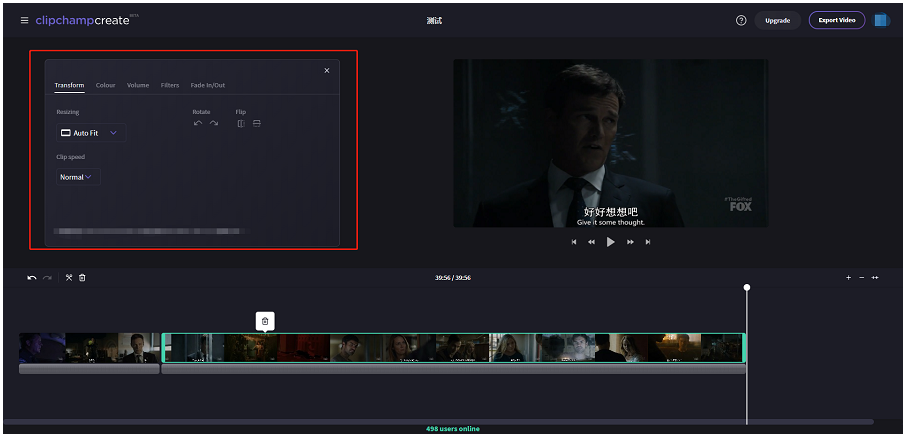Image resolution: width=908 pixels, height=438 pixels.
Task: Flip clip horizontally
Action: [241, 123]
